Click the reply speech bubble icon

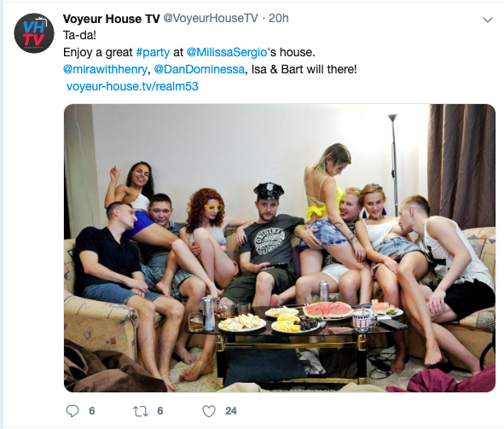[x=72, y=411]
